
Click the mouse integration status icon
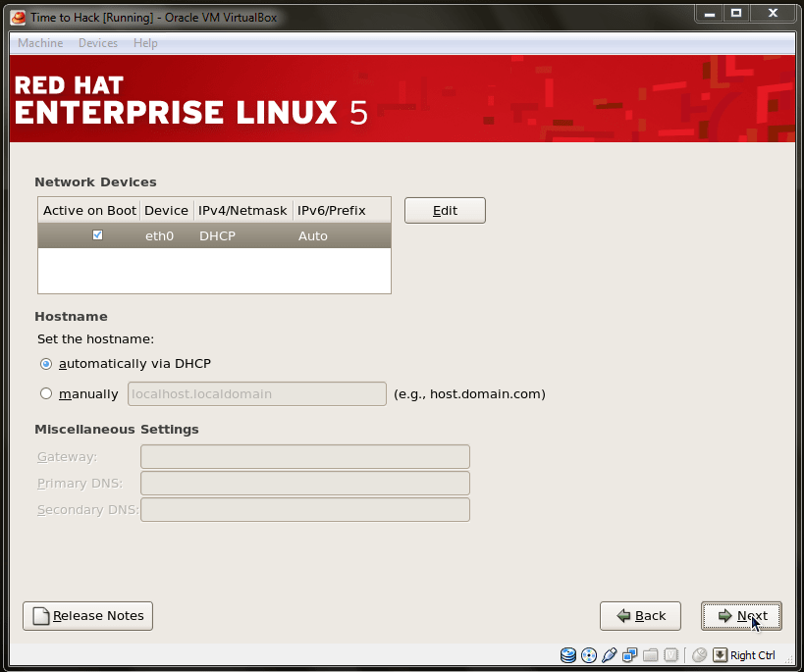point(699,655)
